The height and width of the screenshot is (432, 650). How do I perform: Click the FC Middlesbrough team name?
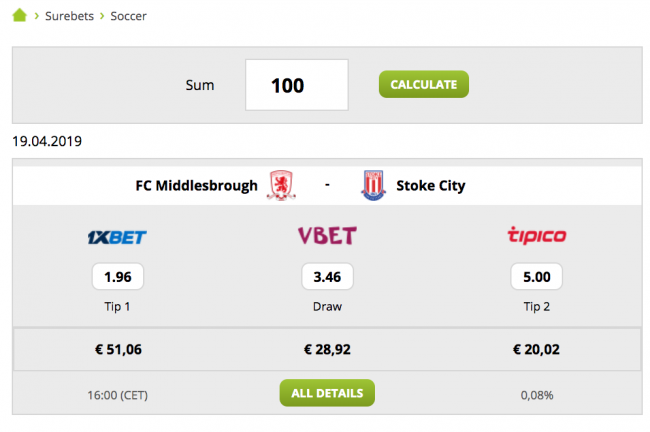[196, 186]
